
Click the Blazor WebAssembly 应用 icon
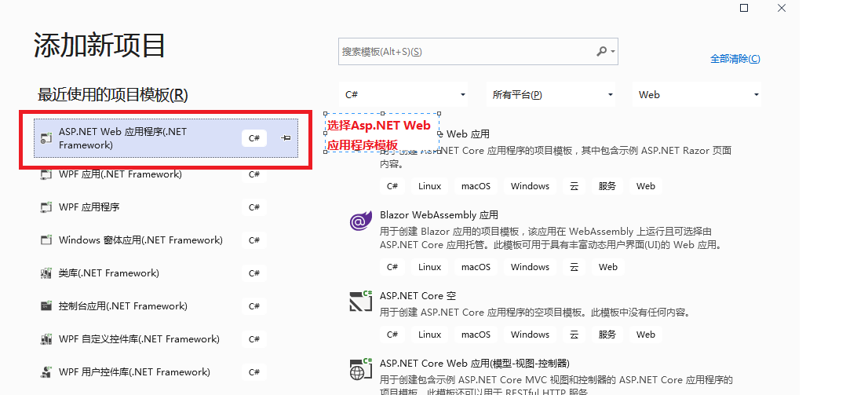(x=361, y=221)
